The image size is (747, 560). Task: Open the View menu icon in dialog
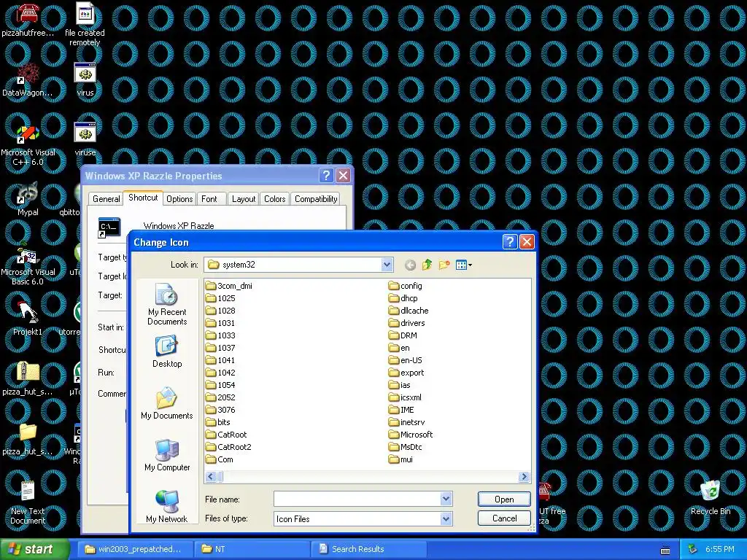463,265
